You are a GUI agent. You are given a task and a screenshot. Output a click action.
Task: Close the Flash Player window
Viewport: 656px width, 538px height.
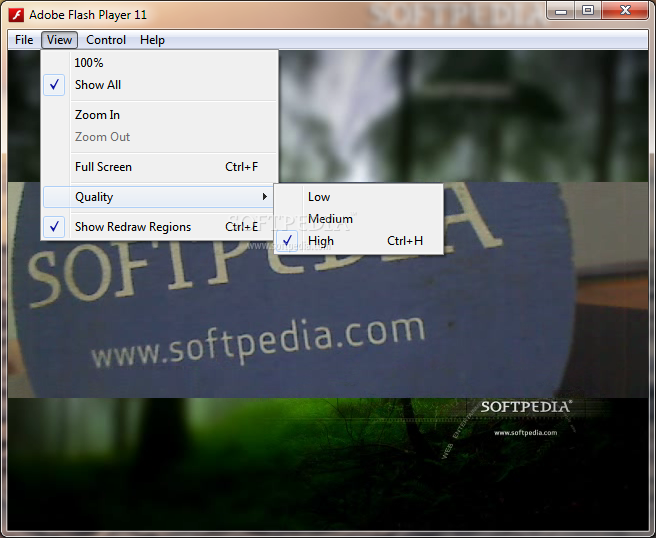click(625, 10)
